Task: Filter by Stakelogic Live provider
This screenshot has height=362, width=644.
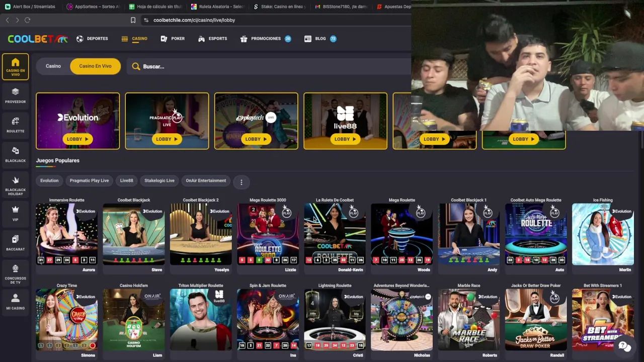Action: click(159, 180)
